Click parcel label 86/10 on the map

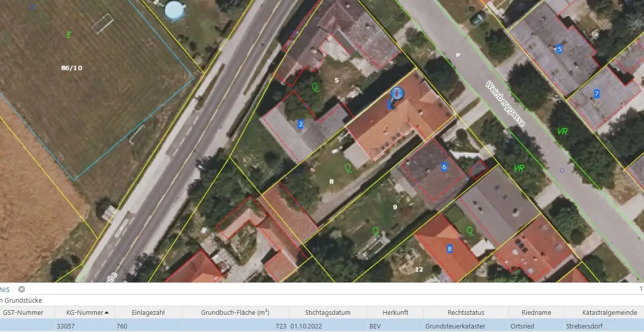72,67
